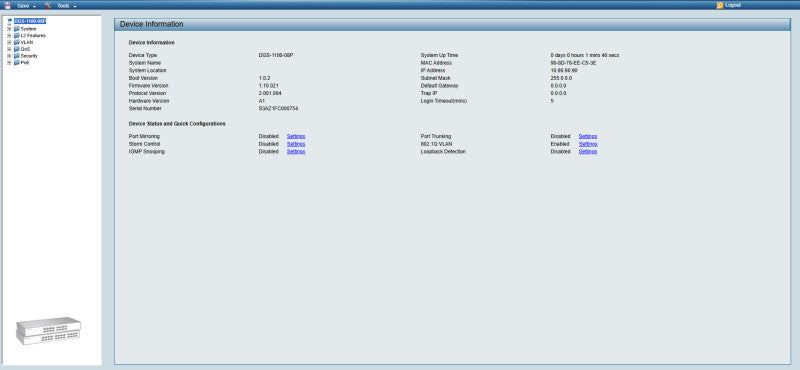Click the Port Trunking label
Viewport: 800px width, 370px height.
tap(436, 136)
